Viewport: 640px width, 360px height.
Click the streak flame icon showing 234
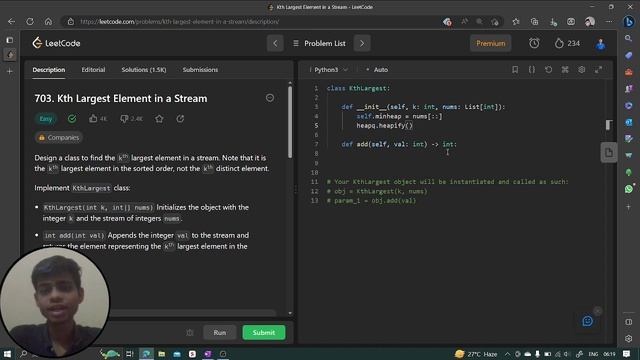(x=567, y=43)
